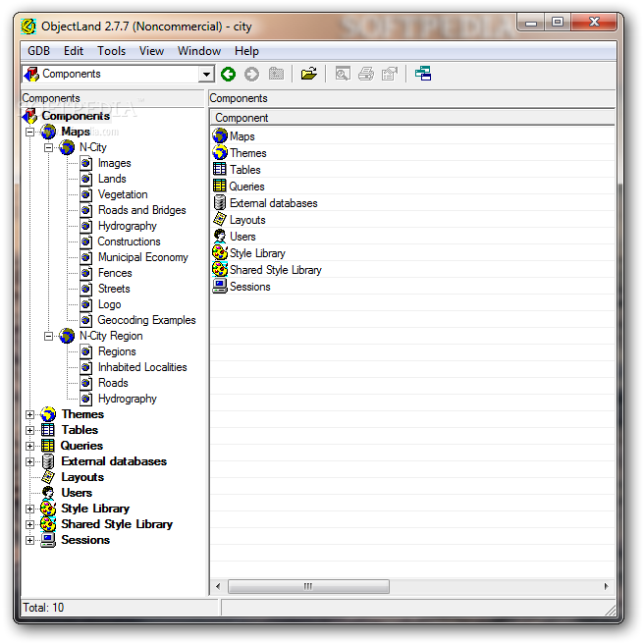Click the N-City globe icon in tree

point(67,147)
